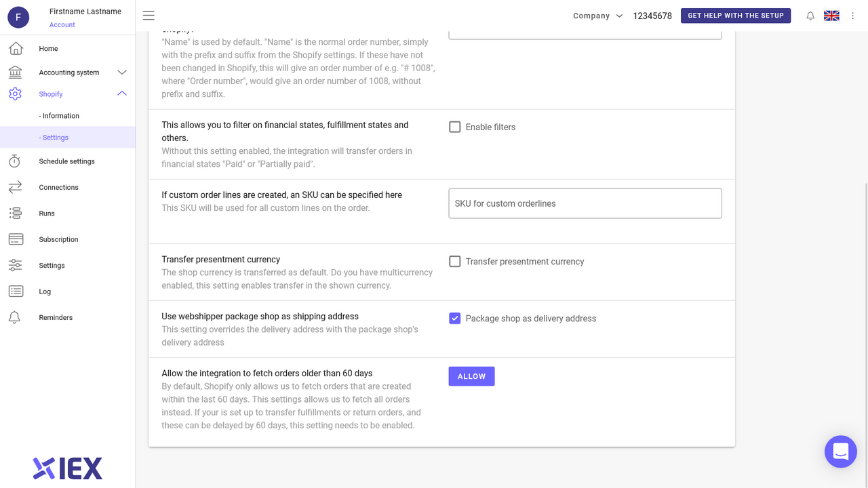This screenshot has width=868, height=488.
Task: Click the Log list icon
Action: [x=16, y=291]
